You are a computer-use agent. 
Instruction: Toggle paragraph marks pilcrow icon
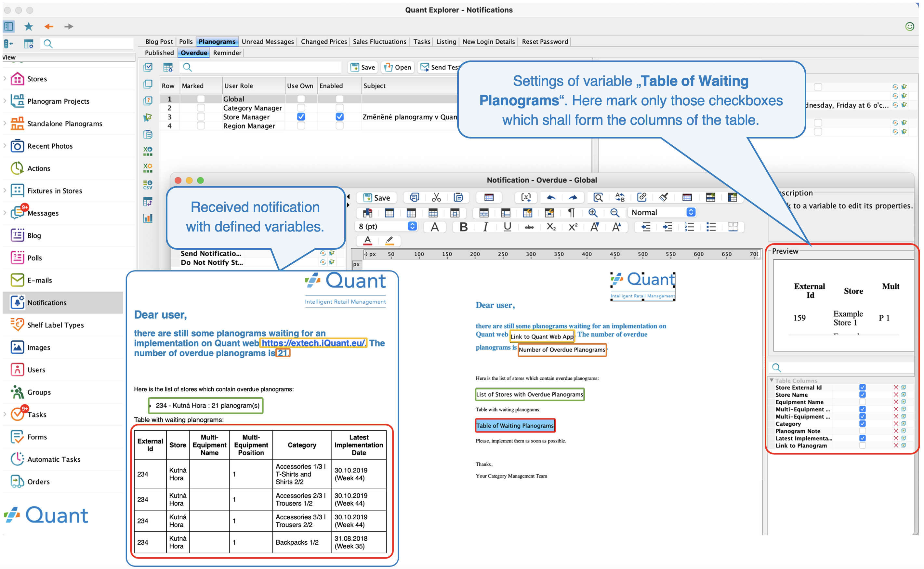point(571,213)
